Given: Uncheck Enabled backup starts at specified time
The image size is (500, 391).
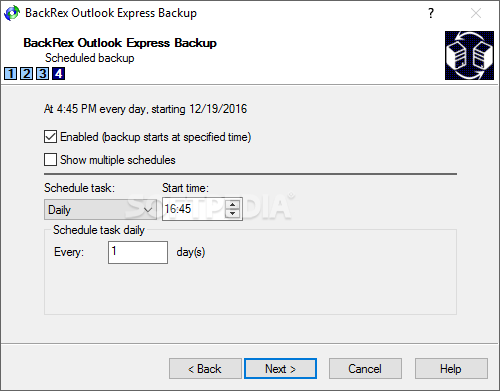Looking at the screenshot, I should coord(50,137).
